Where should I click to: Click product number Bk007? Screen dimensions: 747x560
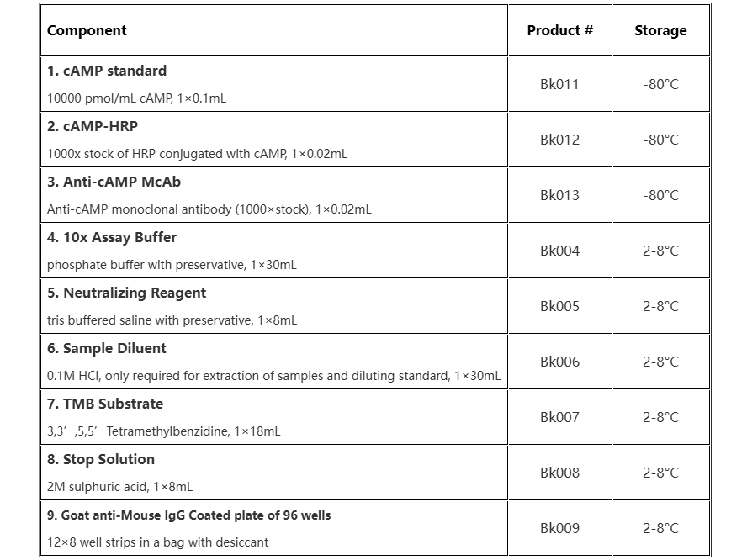point(559,417)
